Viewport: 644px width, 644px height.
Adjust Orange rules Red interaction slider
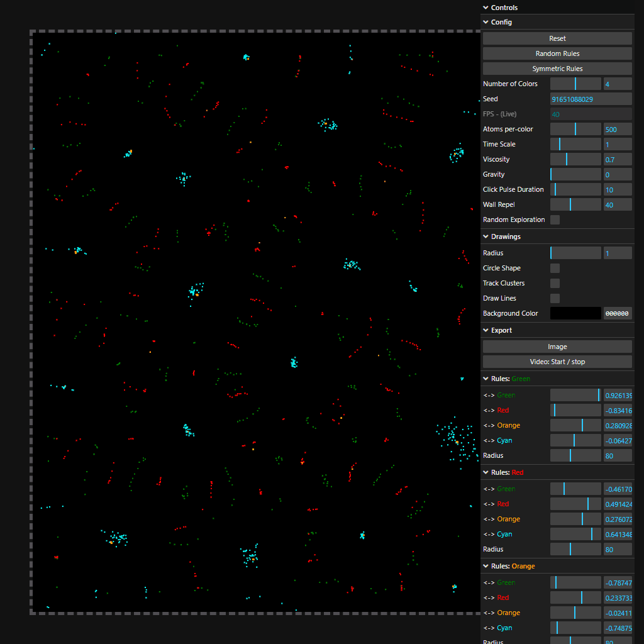pyautogui.click(x=575, y=597)
